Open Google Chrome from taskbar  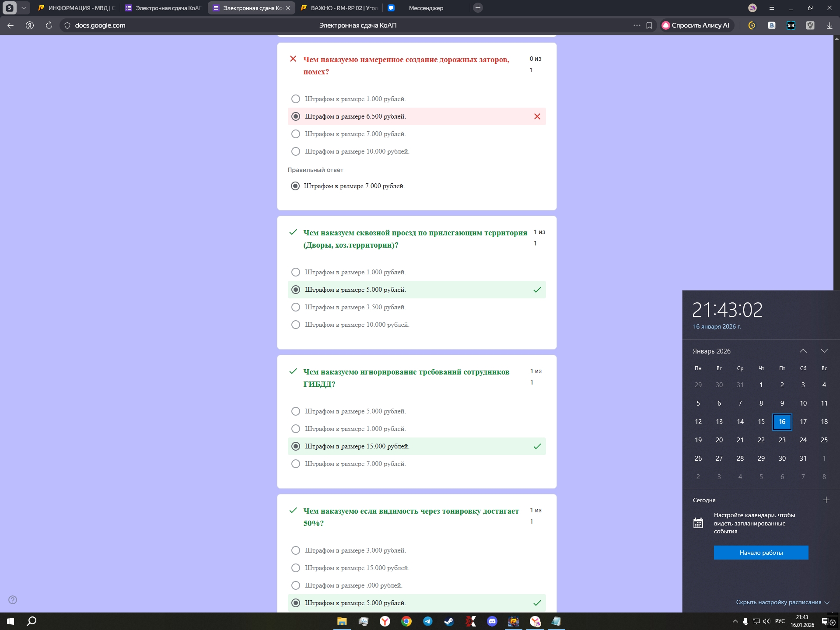[x=406, y=621]
